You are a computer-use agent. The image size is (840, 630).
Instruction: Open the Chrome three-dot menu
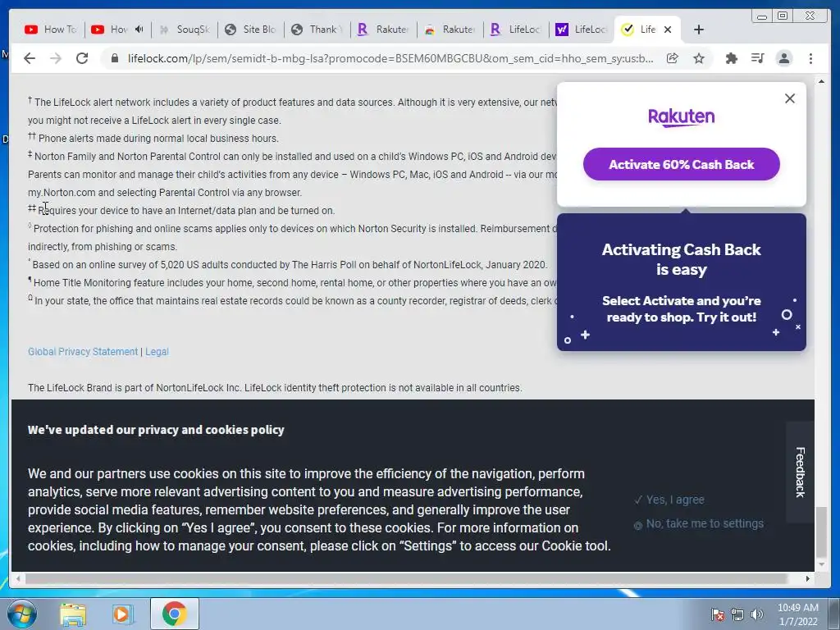pos(810,58)
